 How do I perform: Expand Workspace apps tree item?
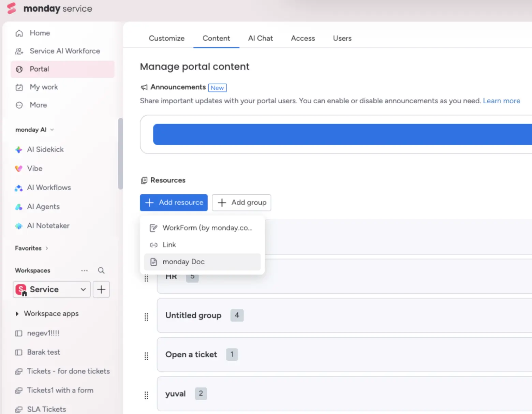[x=17, y=314]
